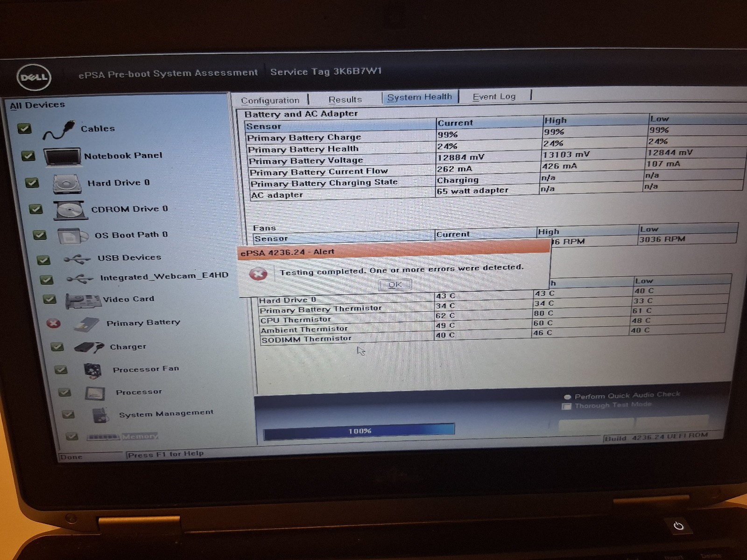Viewport: 747px width, 560px height.
Task: Open the Event Log tab
Action: click(494, 97)
